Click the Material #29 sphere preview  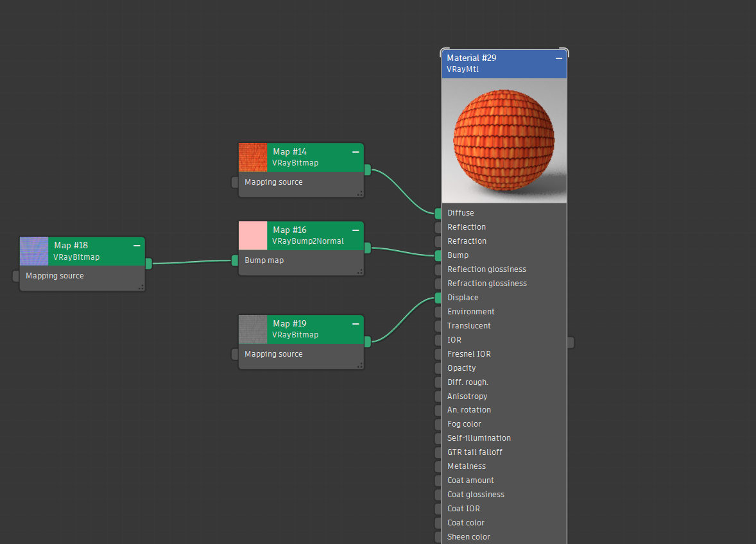[x=504, y=140]
